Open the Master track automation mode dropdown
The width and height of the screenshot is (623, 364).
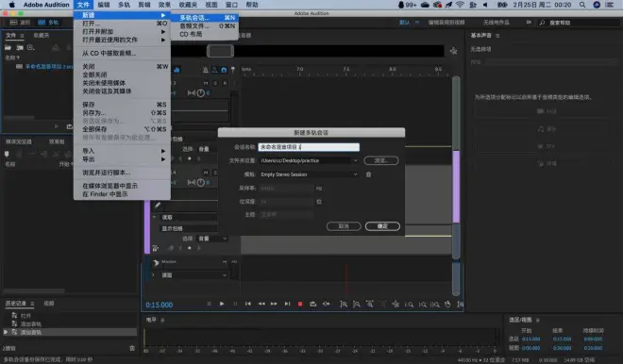[x=194, y=274]
